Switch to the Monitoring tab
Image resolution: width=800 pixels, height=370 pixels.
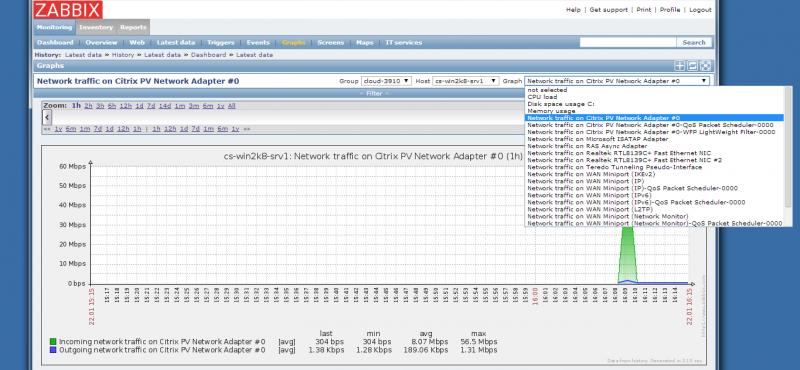55,28
